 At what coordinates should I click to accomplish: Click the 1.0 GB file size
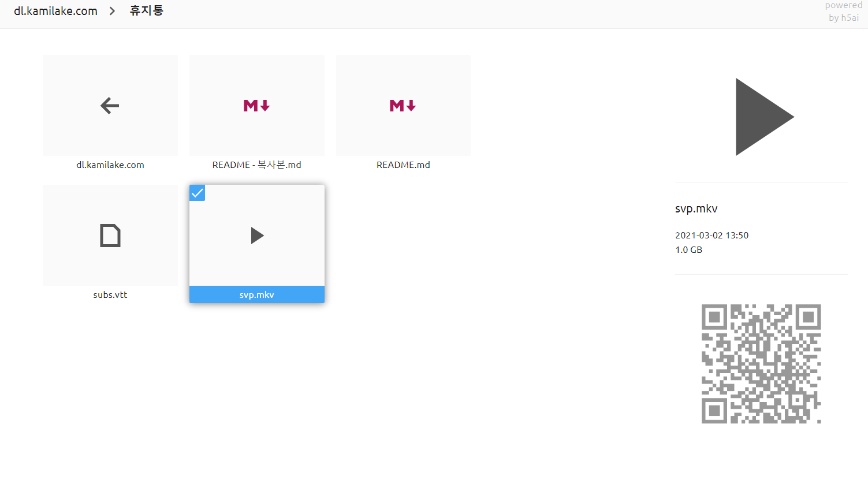pyautogui.click(x=689, y=250)
